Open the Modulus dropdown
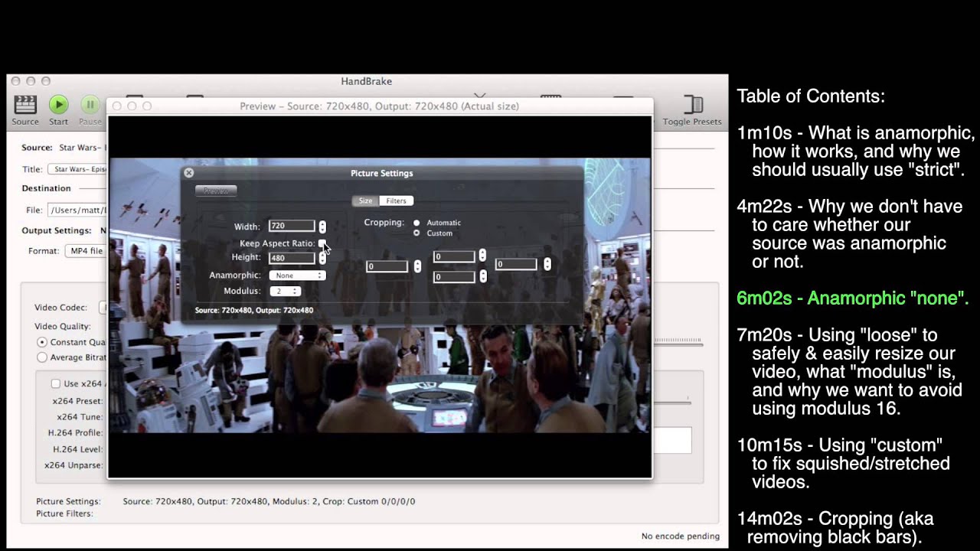The image size is (980, 551). click(x=285, y=292)
